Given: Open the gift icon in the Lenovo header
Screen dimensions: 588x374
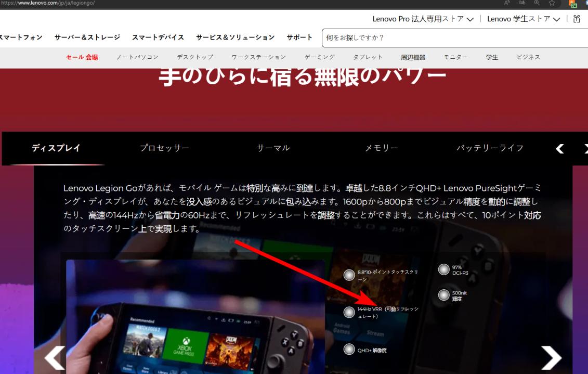Looking at the screenshot, I should coord(576,19).
